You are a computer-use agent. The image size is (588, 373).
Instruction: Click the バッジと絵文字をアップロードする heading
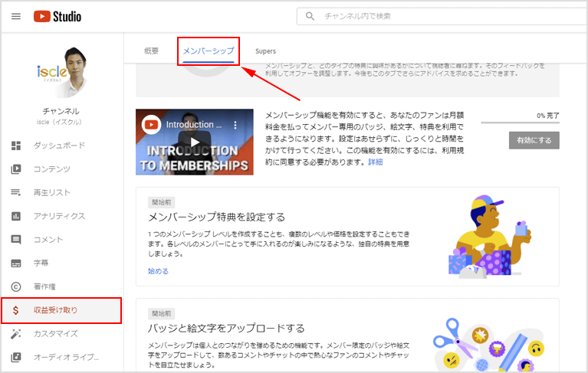[226, 328]
